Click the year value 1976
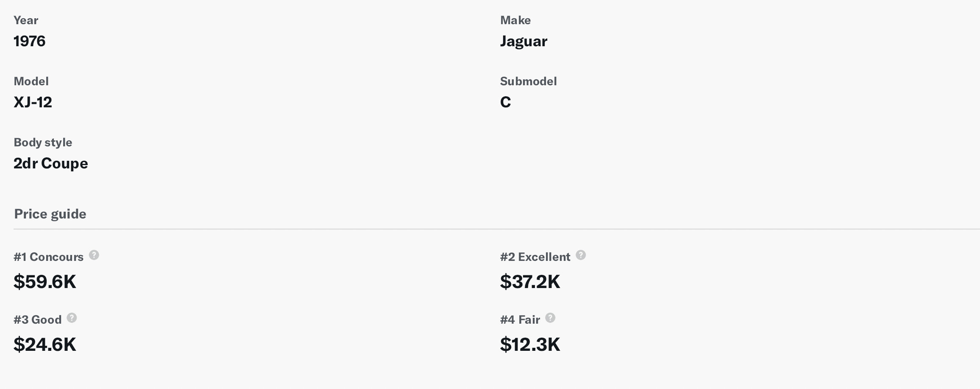Image resolution: width=980 pixels, height=389 pixels. tap(29, 41)
